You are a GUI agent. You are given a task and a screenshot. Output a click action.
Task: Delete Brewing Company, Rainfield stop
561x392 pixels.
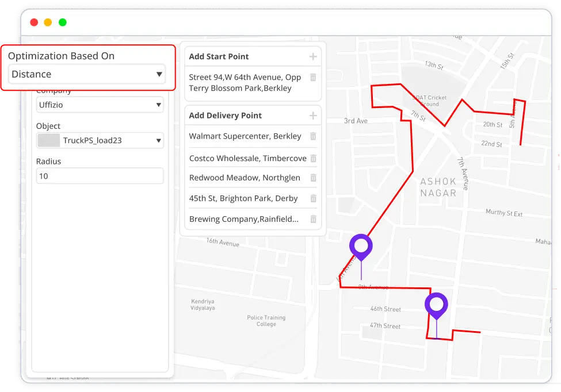(313, 219)
